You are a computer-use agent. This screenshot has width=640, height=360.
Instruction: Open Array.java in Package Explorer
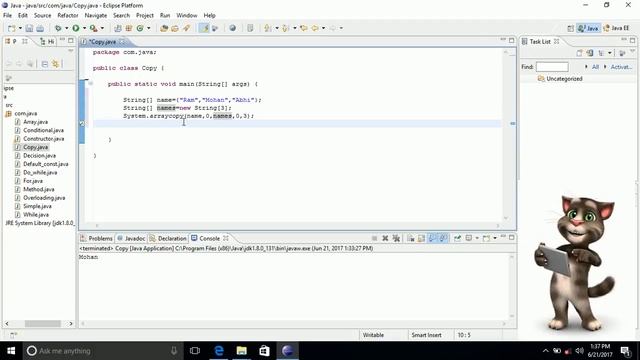point(36,122)
